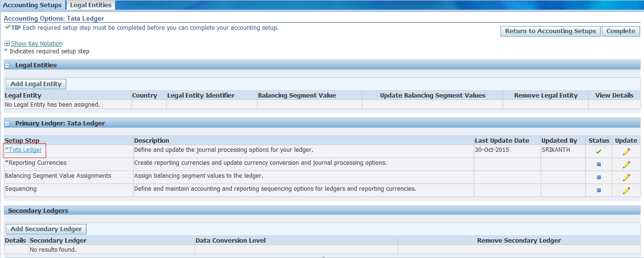The height and width of the screenshot is (258, 644).
Task: Click pencil update icon for Reporting Currencies
Action: (x=626, y=164)
